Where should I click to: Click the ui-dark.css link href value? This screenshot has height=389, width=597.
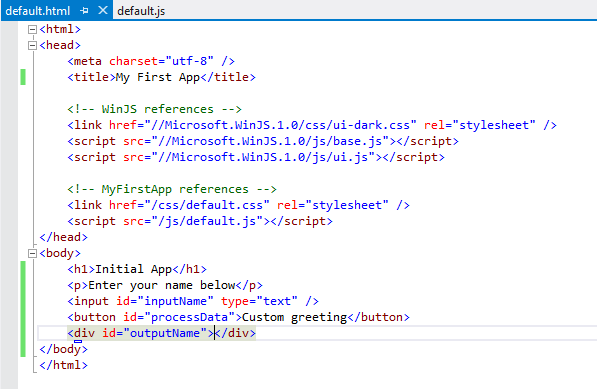(x=280, y=125)
